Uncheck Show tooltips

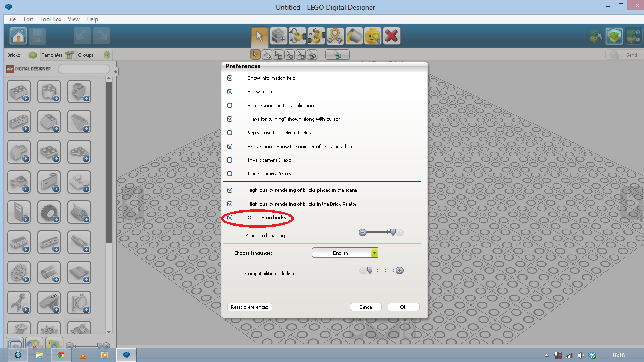[x=230, y=91]
